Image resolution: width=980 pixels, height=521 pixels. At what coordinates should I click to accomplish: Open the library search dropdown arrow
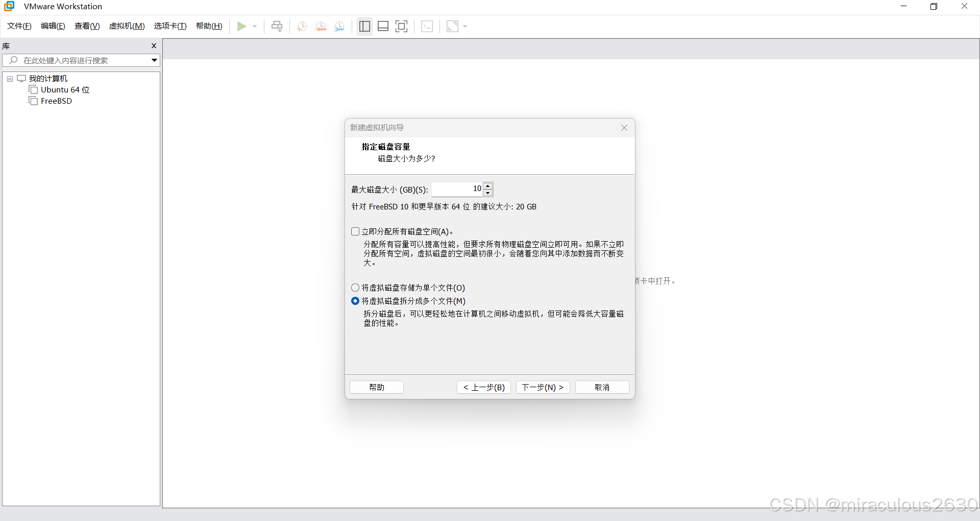[154, 60]
